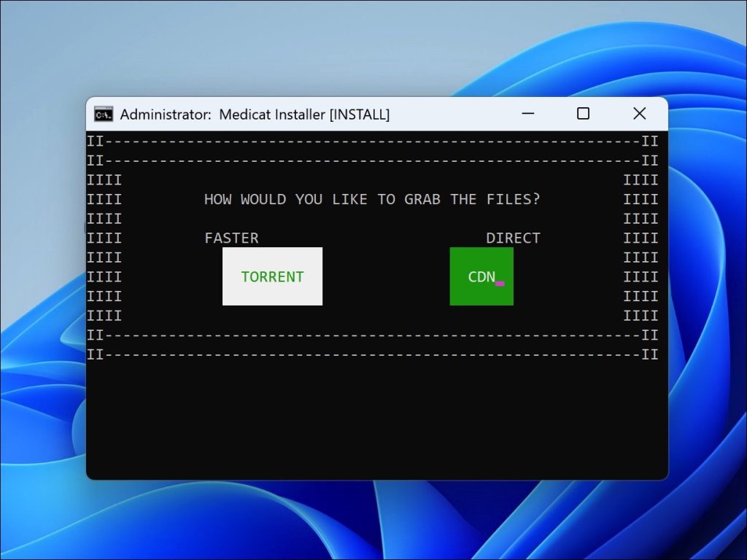Click the highlighted green CDN box
This screenshot has width=747, height=560.
click(481, 277)
